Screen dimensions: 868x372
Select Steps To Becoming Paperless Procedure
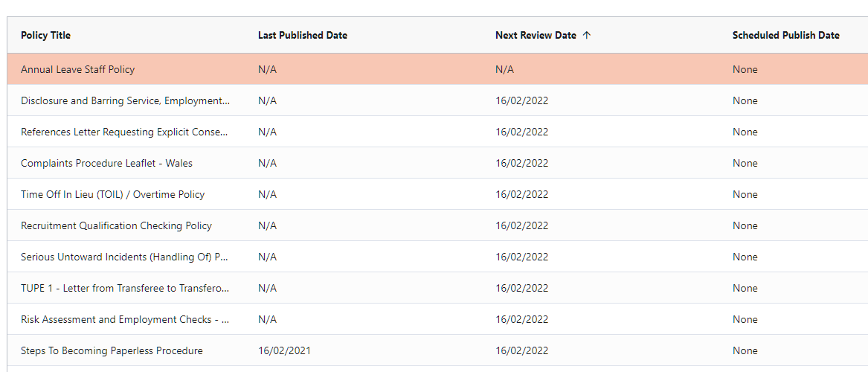tap(112, 350)
